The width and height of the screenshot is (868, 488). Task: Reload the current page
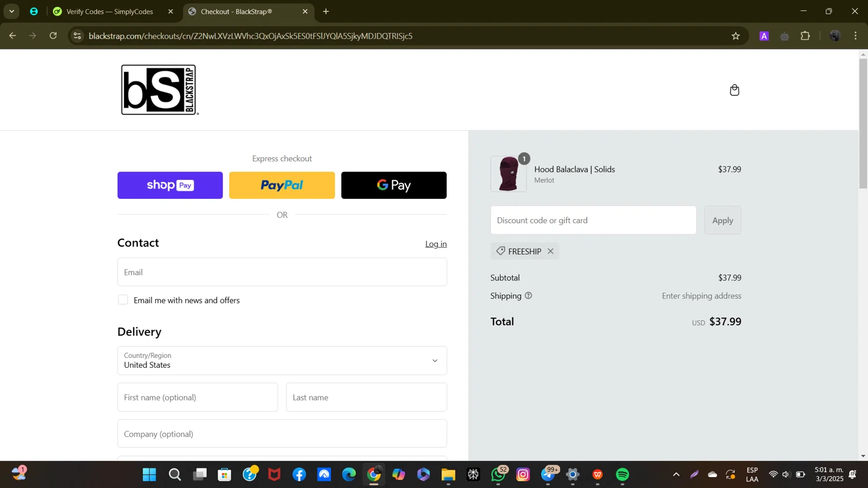53,36
